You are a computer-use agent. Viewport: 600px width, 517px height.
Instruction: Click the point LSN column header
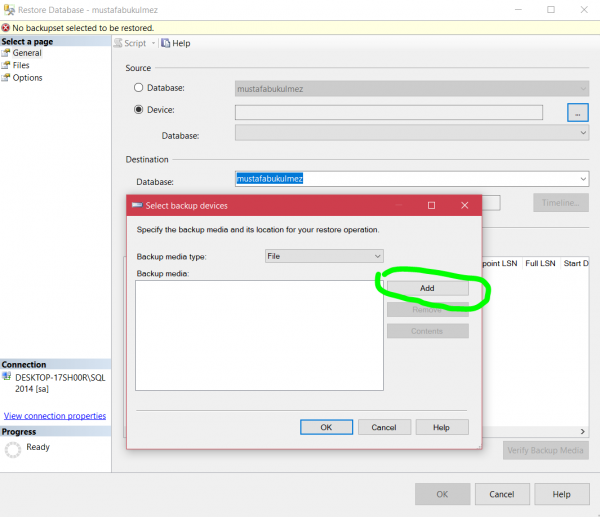click(x=500, y=263)
